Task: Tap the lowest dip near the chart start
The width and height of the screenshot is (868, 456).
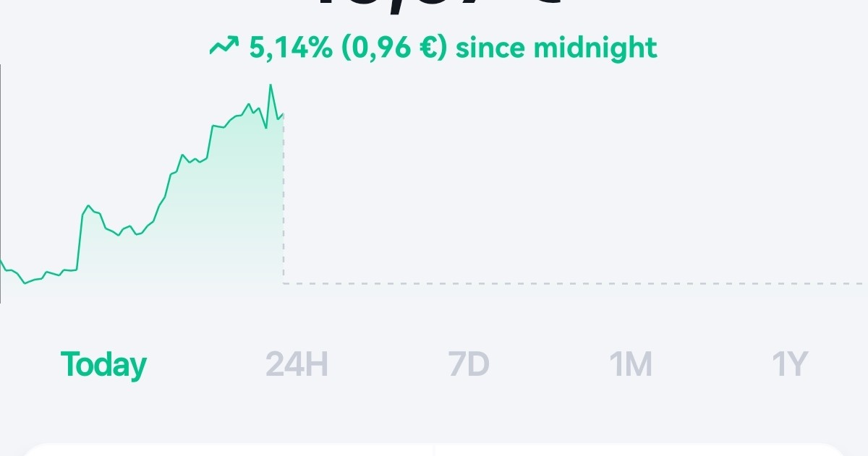Action: pyautogui.click(x=25, y=283)
